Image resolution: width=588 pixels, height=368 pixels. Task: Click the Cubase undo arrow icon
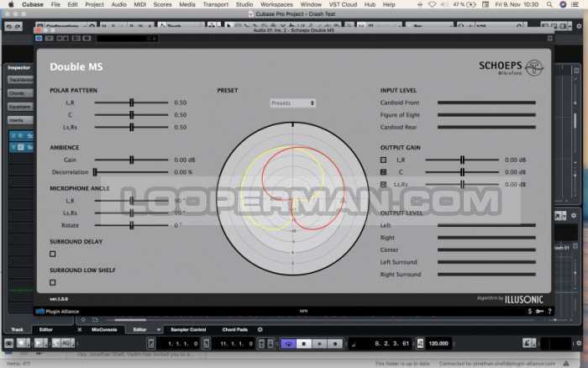pyautogui.click(x=9, y=26)
